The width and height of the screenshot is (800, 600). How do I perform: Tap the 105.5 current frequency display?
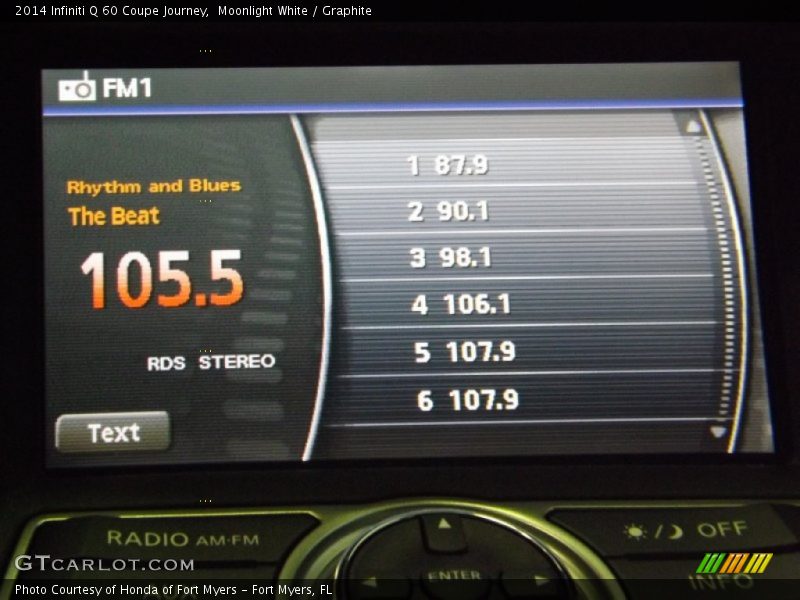[162, 279]
